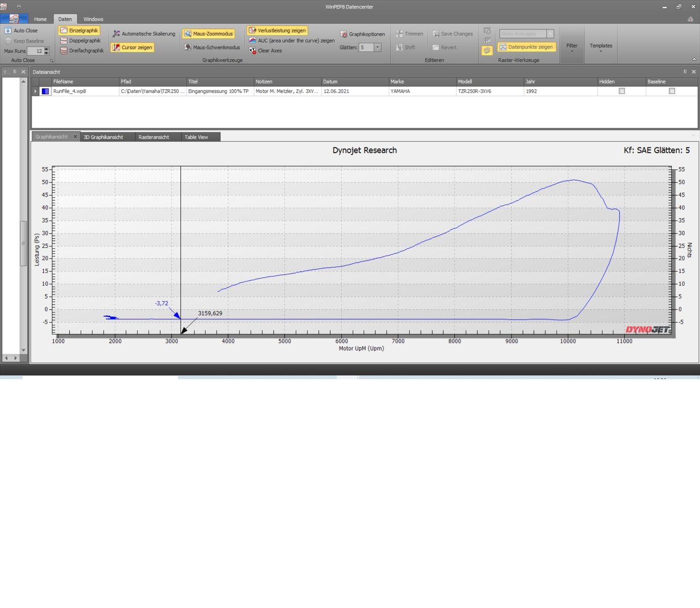This screenshot has height=608, width=700.
Task: Check the Hidden box for RunFile_4.wp8
Action: pos(621,91)
